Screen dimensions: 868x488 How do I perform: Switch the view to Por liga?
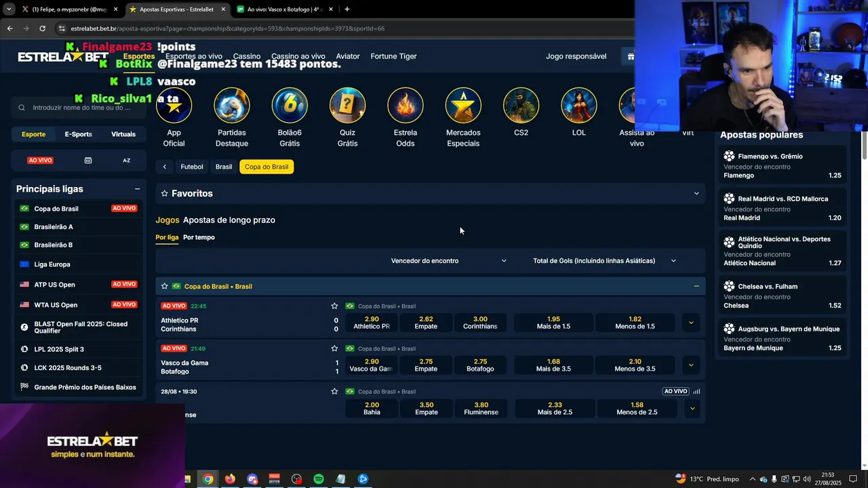[167, 237]
